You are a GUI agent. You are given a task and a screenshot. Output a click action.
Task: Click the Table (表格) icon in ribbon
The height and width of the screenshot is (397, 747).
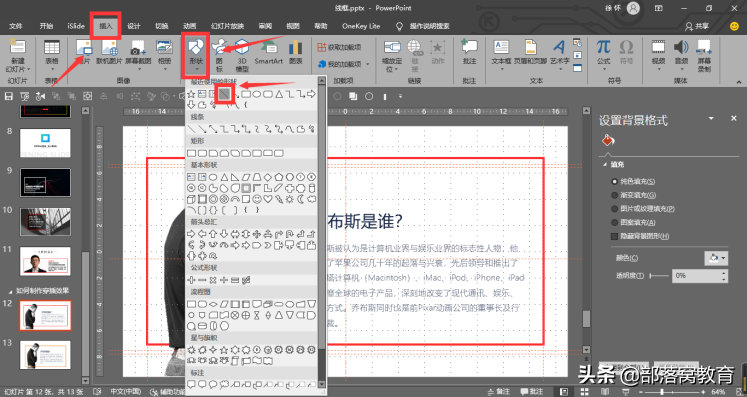(x=51, y=48)
